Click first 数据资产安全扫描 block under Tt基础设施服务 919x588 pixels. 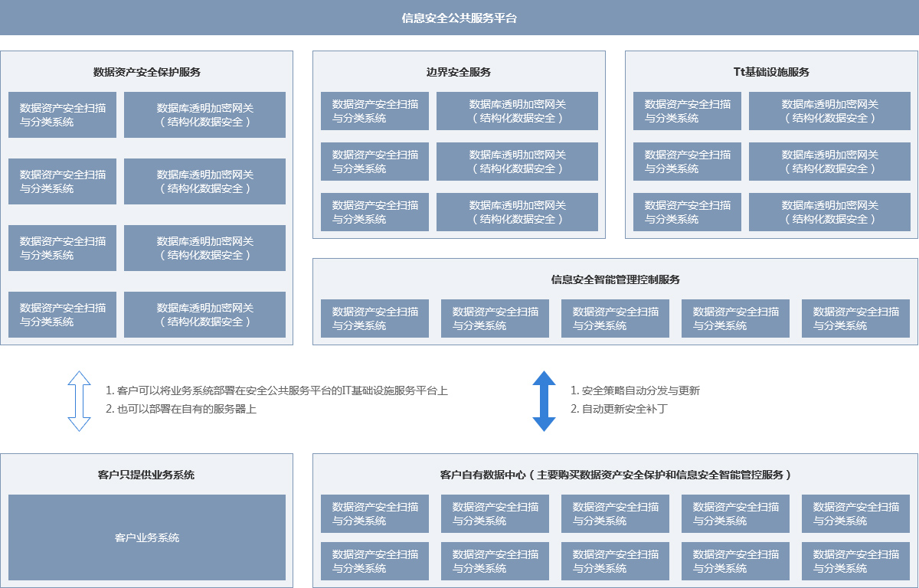(x=687, y=111)
